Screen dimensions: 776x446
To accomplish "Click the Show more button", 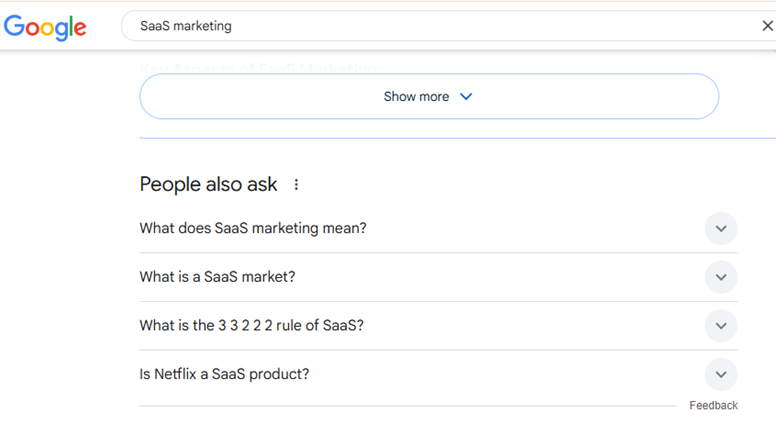I will coord(429,97).
